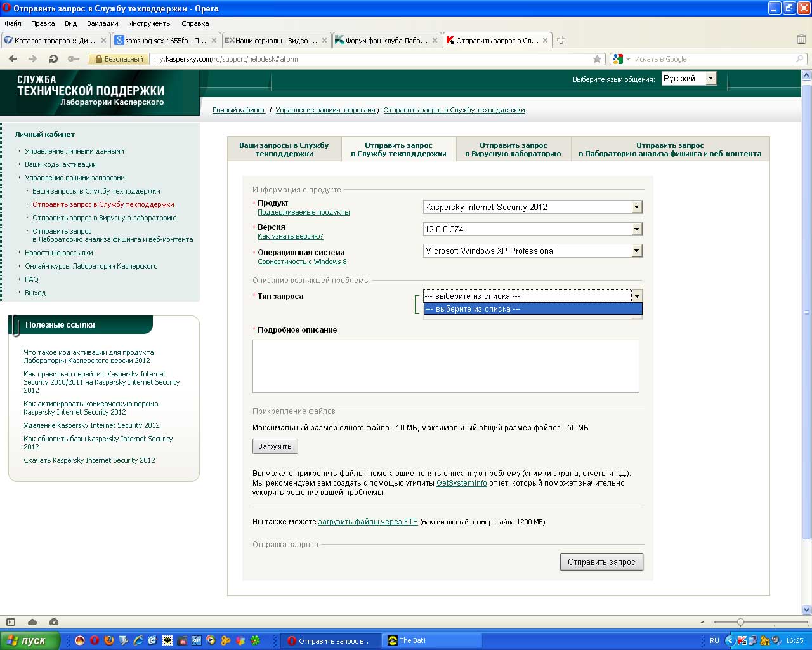Viewport: 812px width, 650px height.
Task: Open the Закладки menu
Action: pos(103,23)
